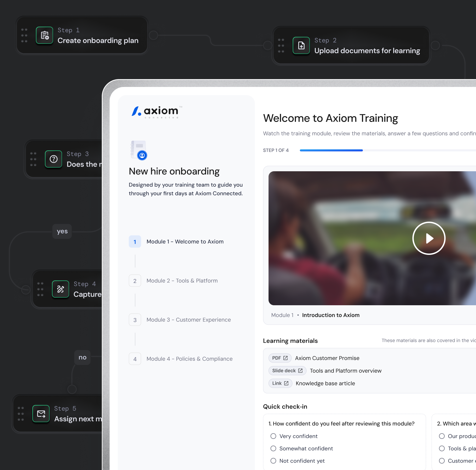Click 'STEP 1 OF 4' label
476x470 pixels.
point(276,150)
